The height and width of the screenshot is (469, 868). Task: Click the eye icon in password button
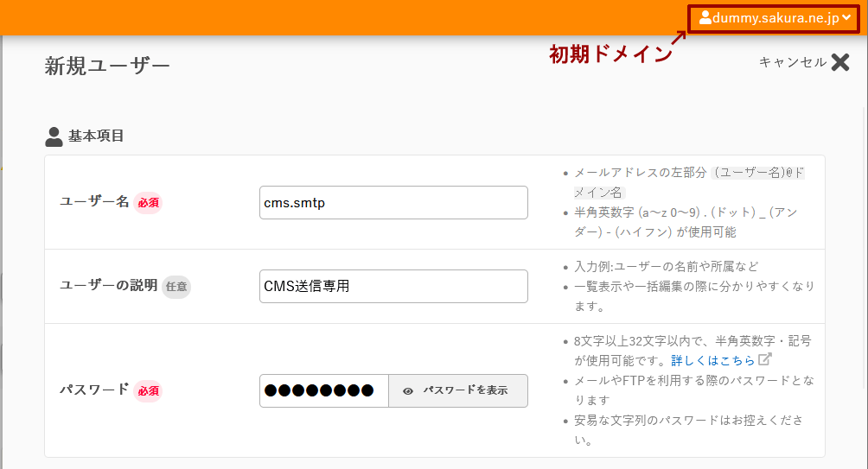point(408,391)
